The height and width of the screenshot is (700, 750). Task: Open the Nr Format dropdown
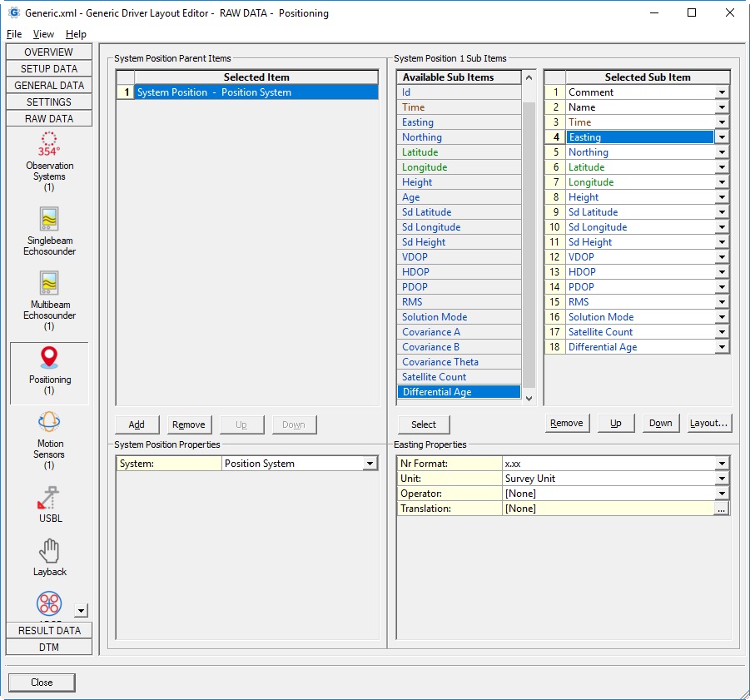click(x=722, y=464)
